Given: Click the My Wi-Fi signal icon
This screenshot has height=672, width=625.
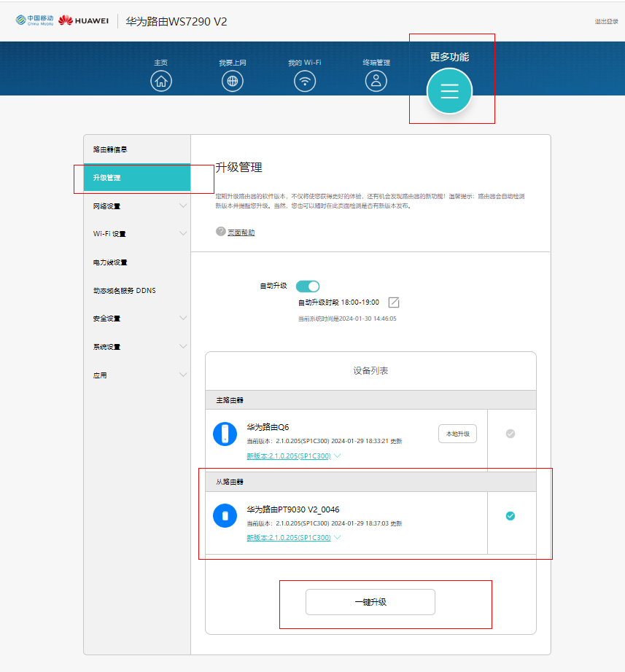Looking at the screenshot, I should click(x=305, y=81).
